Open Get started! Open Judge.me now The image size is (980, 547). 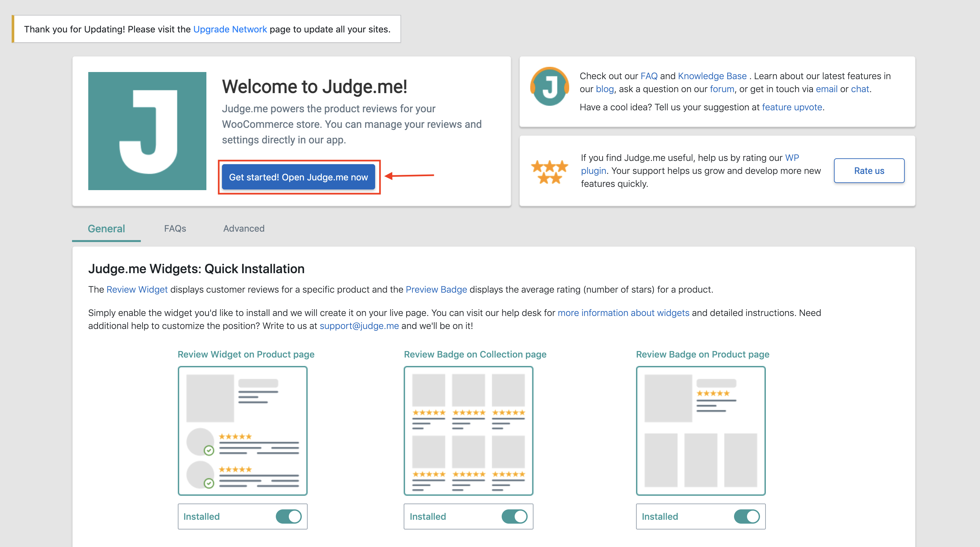[299, 177]
